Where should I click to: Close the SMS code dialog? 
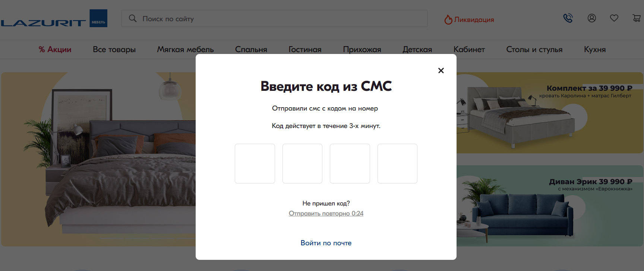tap(441, 70)
